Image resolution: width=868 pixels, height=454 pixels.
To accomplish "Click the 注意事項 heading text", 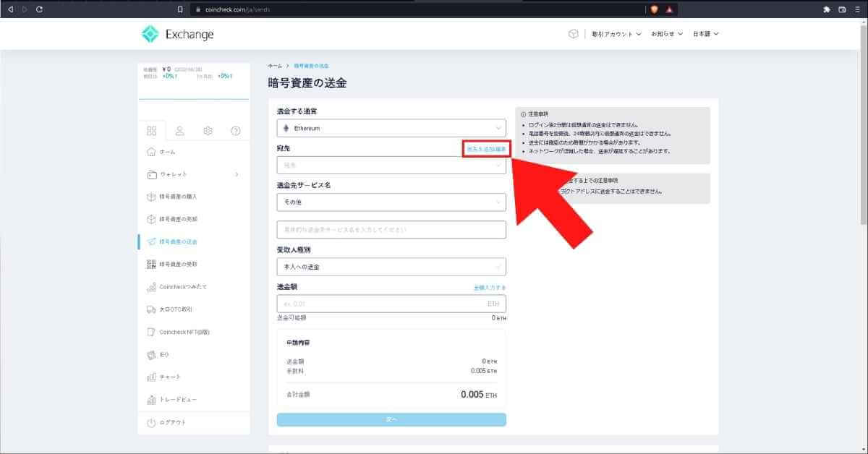I will 538,114.
